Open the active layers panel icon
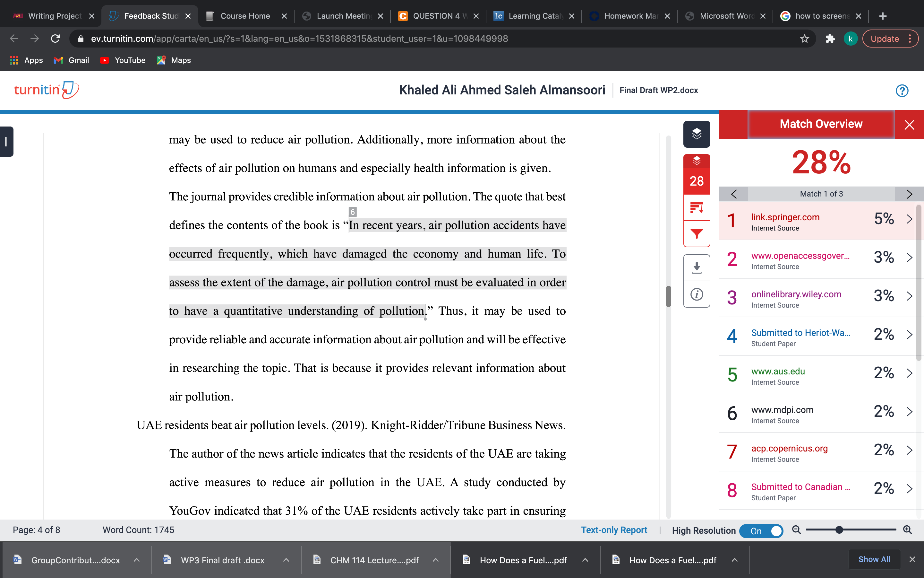 coord(697,134)
